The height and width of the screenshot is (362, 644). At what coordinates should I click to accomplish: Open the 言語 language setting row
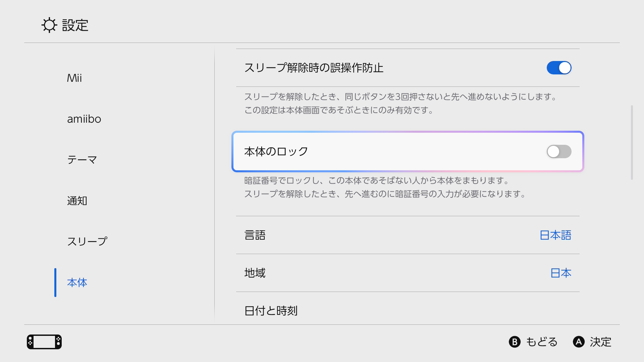(x=408, y=235)
